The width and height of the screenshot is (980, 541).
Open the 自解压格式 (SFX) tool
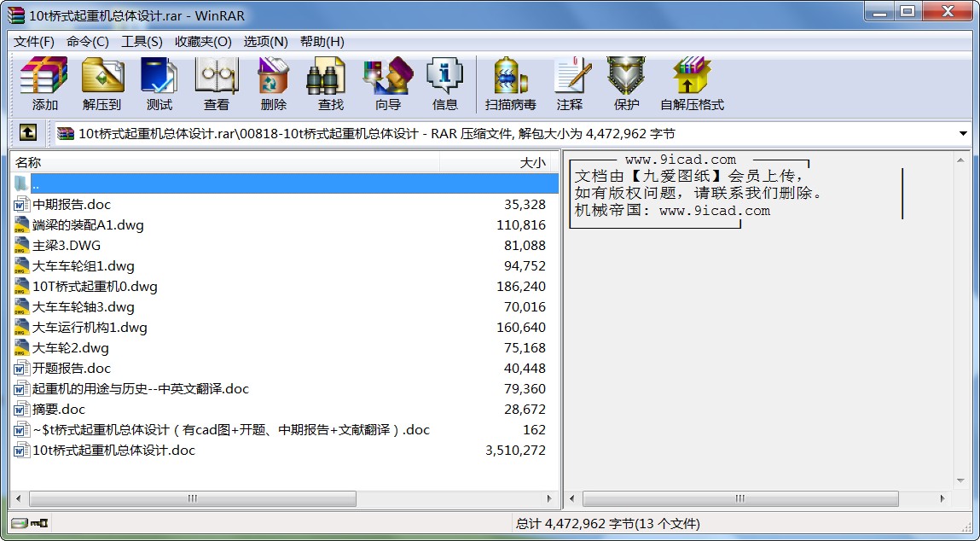click(691, 84)
